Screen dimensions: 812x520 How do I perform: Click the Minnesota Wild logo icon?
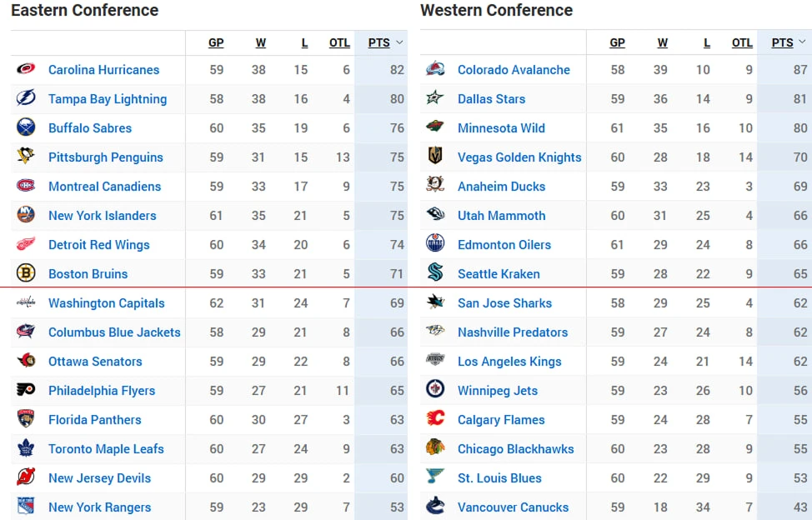[x=435, y=127]
